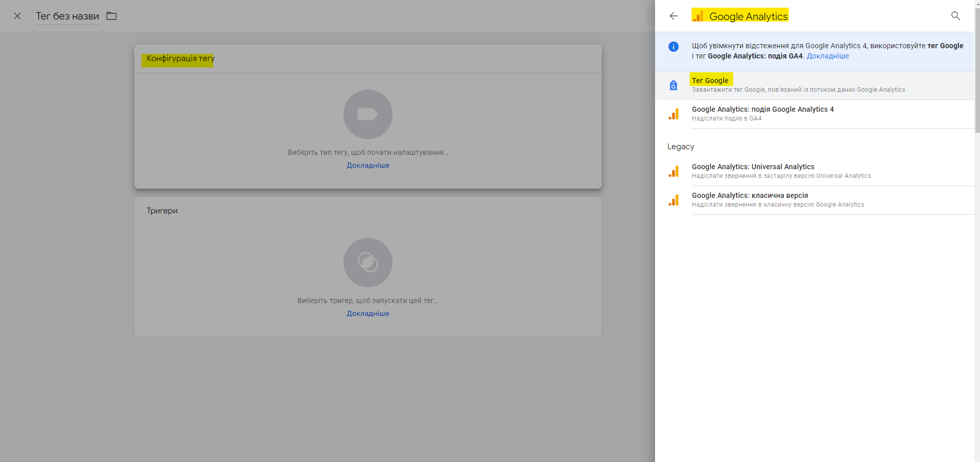Click the search magnifier in the panel header
980x462 pixels.
pyautogui.click(x=955, y=16)
